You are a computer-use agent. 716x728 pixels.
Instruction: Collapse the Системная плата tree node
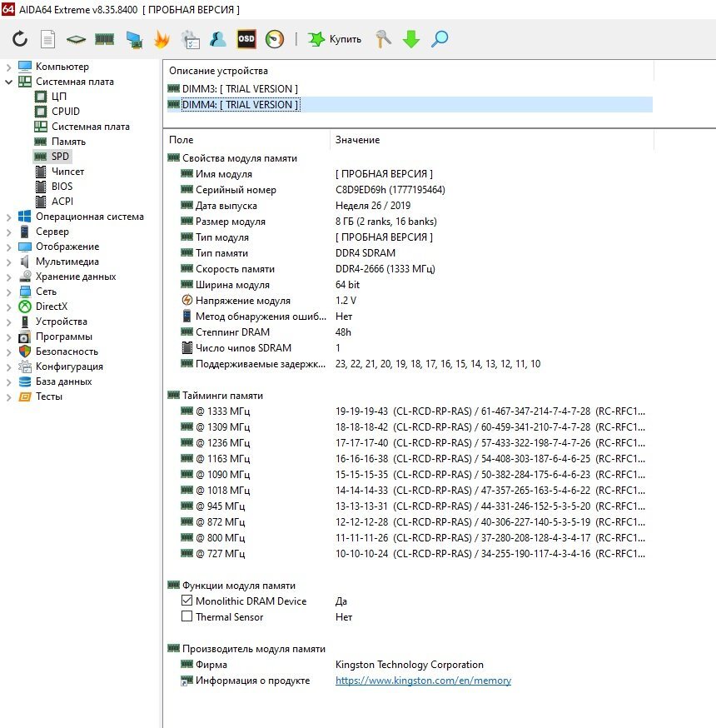[x=8, y=82]
